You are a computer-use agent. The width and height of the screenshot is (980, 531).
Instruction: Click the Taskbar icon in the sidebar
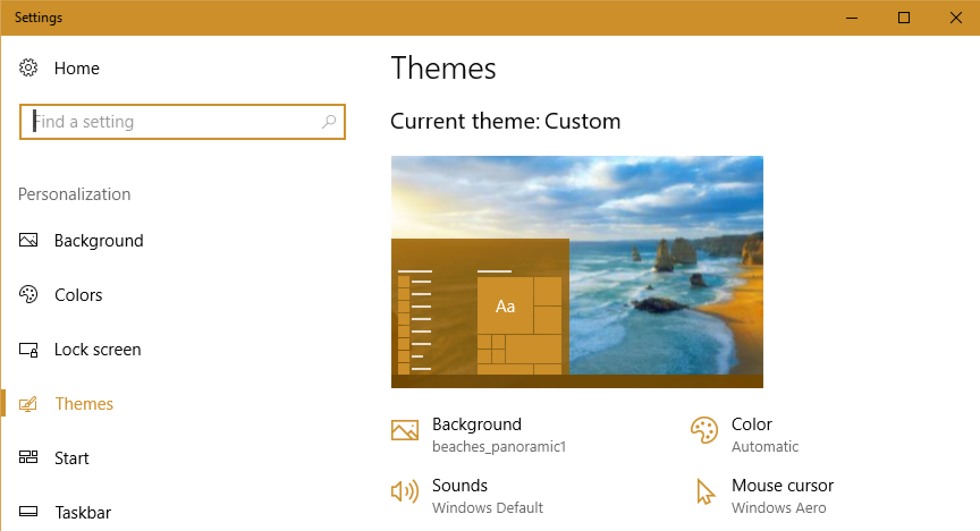click(x=28, y=512)
